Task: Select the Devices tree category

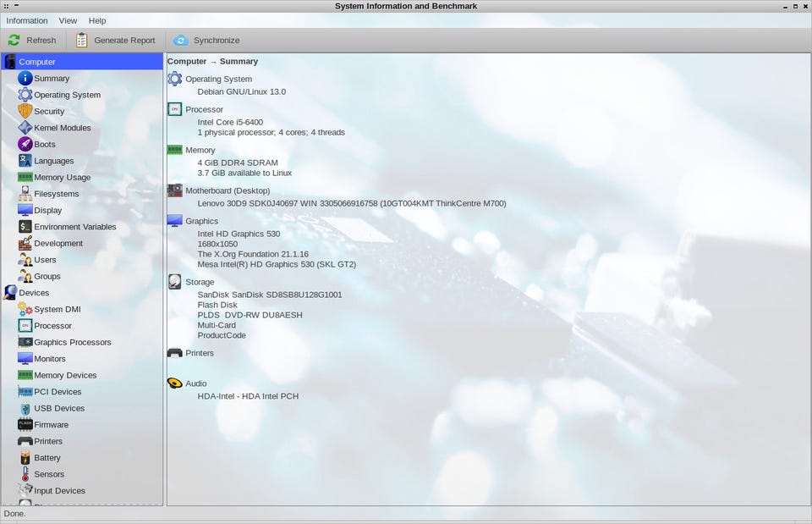Action: pyautogui.click(x=34, y=293)
